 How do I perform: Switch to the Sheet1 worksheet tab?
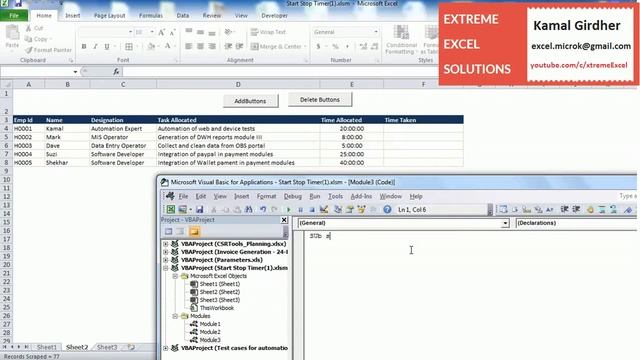(47, 347)
